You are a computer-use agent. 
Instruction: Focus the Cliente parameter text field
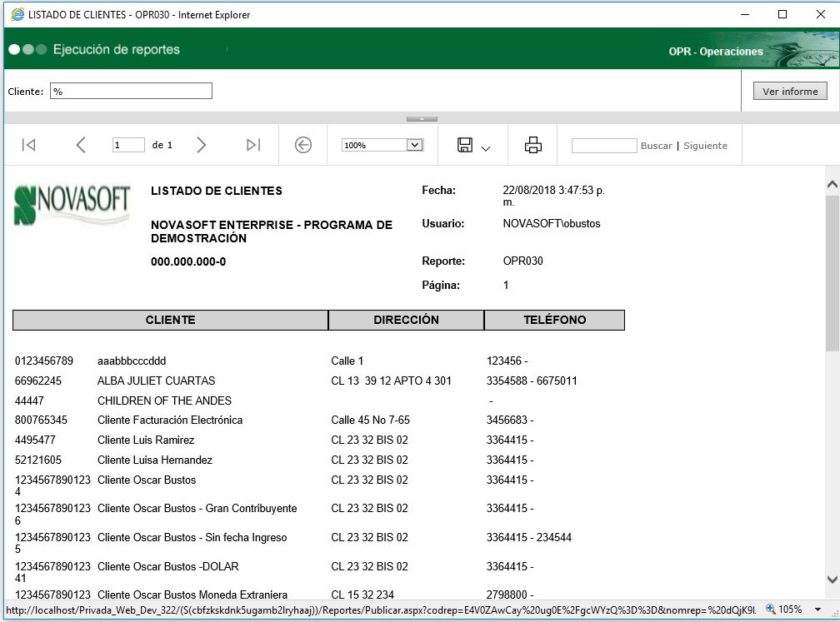pos(131,92)
